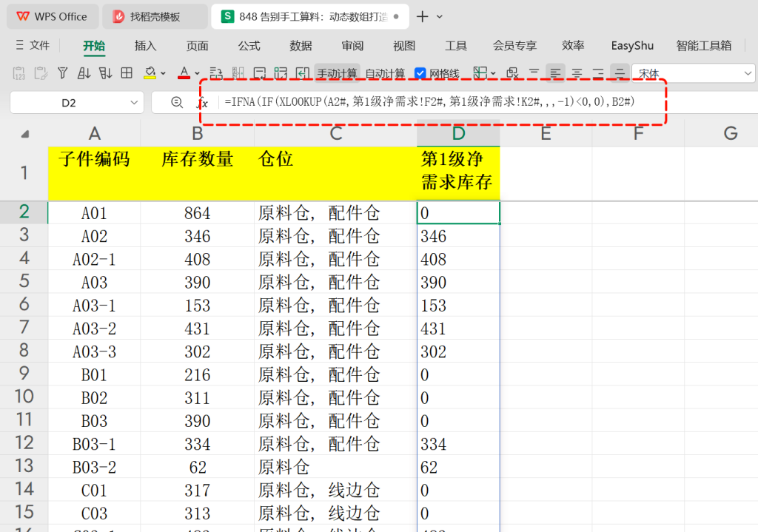Viewport: 758px width, 532px height.
Task: Apply the yellow fill color bucket
Action: [x=150, y=73]
